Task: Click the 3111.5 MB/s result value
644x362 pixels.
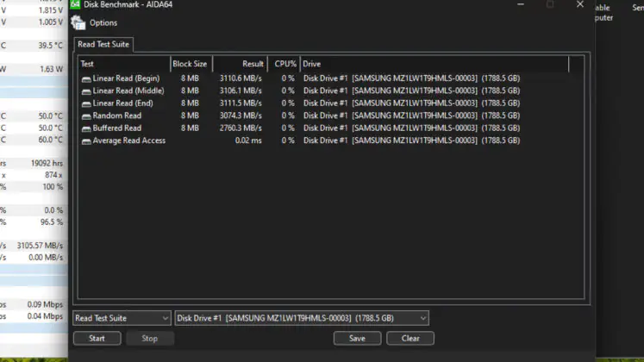Action: [x=241, y=103]
